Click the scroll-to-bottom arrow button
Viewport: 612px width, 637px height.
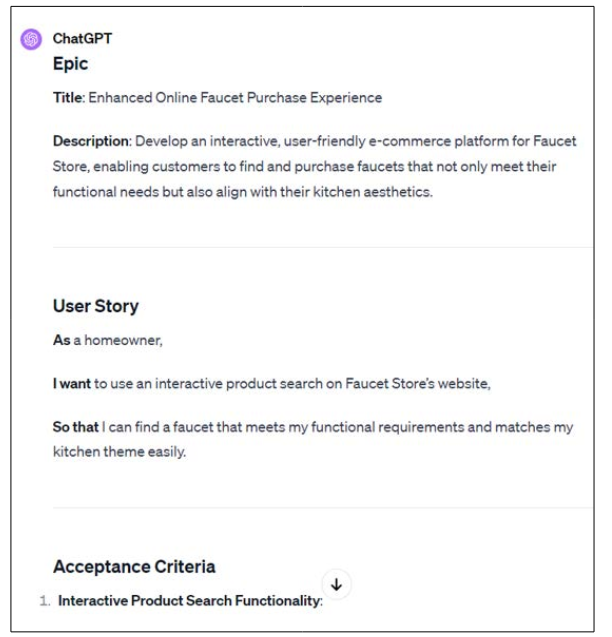(x=336, y=585)
